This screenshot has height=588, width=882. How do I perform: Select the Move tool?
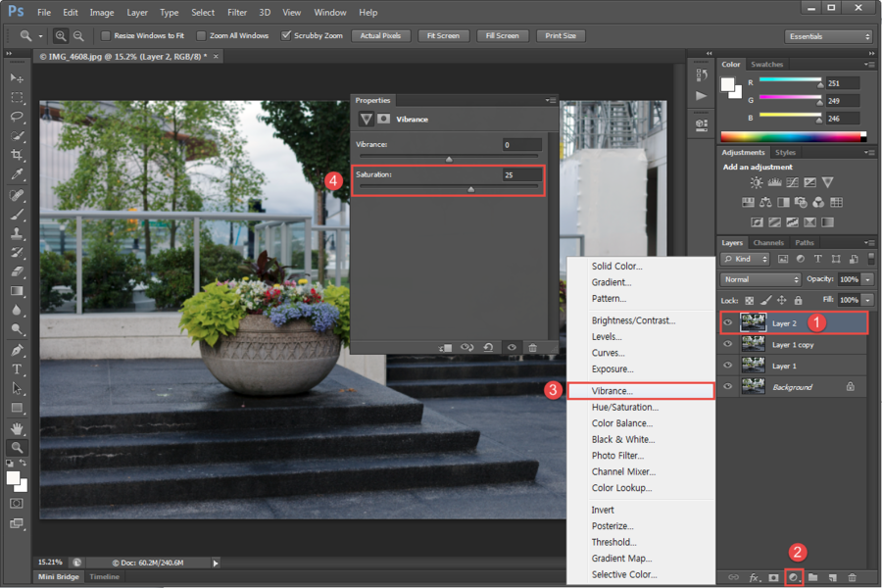click(x=17, y=77)
